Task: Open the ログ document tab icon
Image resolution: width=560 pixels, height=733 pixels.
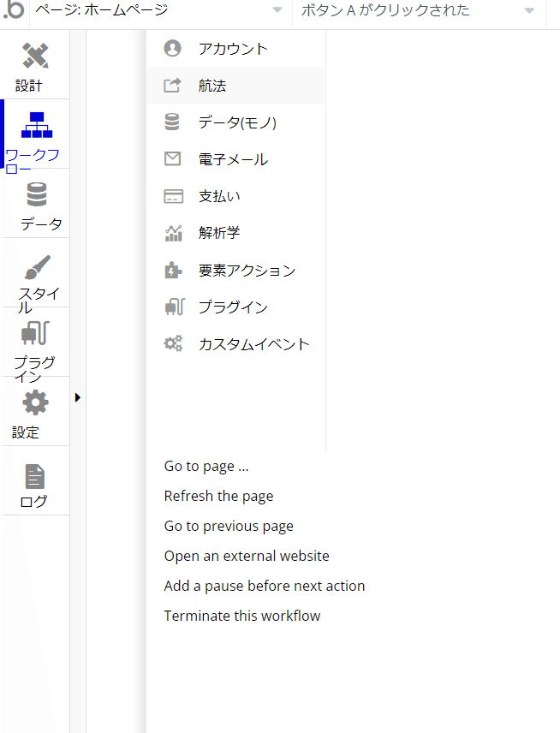Action: pos(35,476)
